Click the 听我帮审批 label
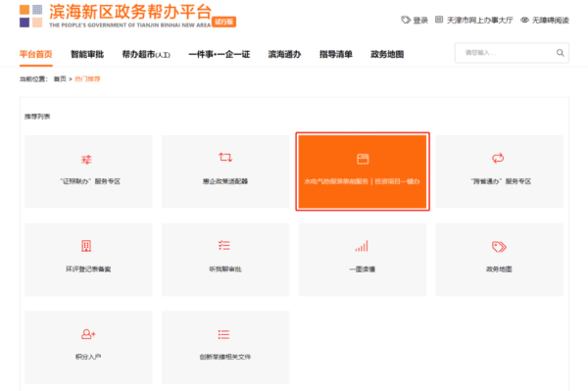This screenshot has width=588, height=391. (x=225, y=269)
